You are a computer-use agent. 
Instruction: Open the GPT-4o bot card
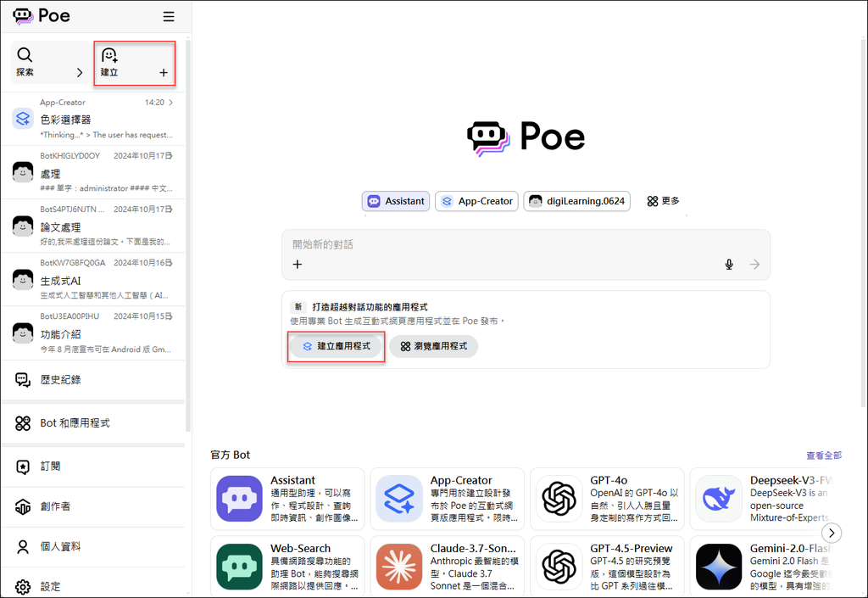(607, 499)
